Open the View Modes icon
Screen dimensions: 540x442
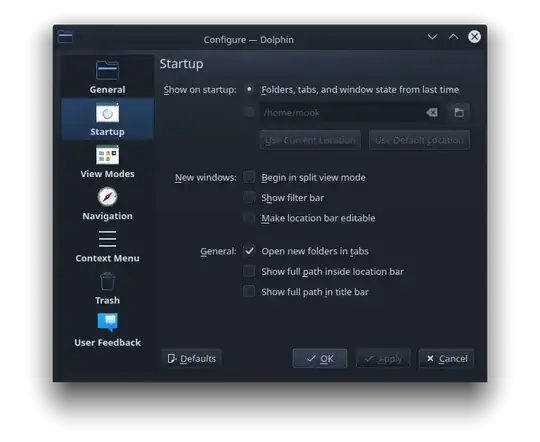107,155
